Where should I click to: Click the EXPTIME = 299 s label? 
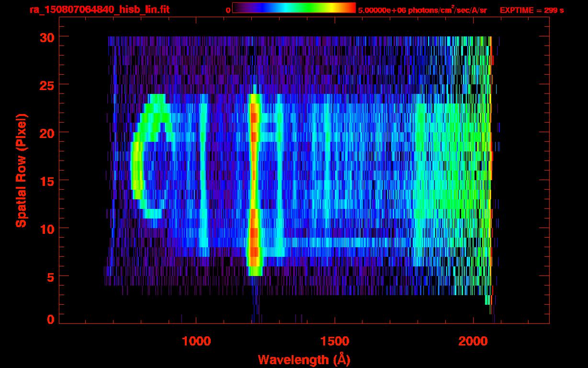tap(531, 10)
